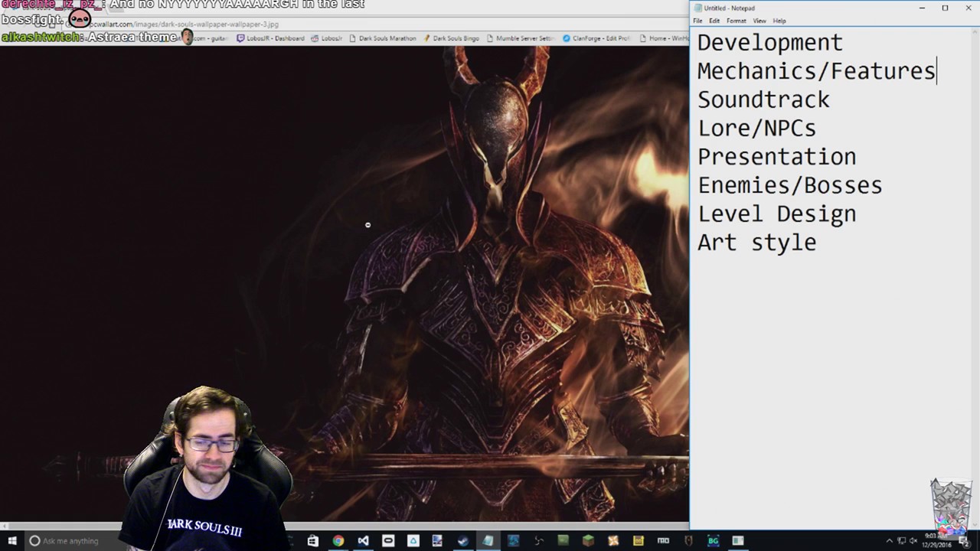Open the ClanForge - Edit Profile bookmark

[x=596, y=38]
